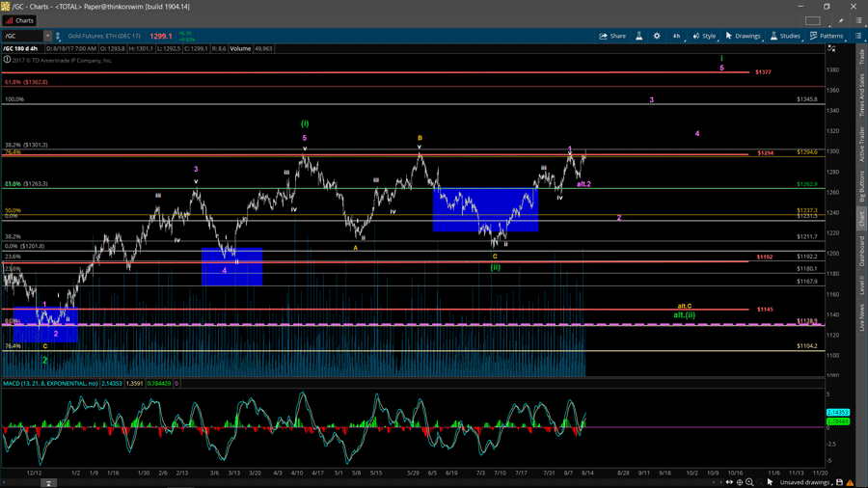868x488 pixels.
Task: Select the pointer cursor tool icon
Action: pos(770,482)
